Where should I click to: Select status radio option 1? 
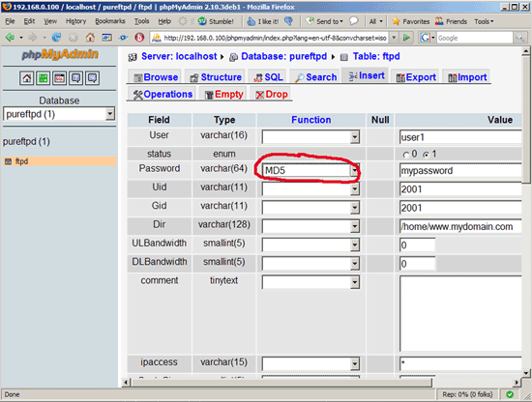[x=426, y=155]
